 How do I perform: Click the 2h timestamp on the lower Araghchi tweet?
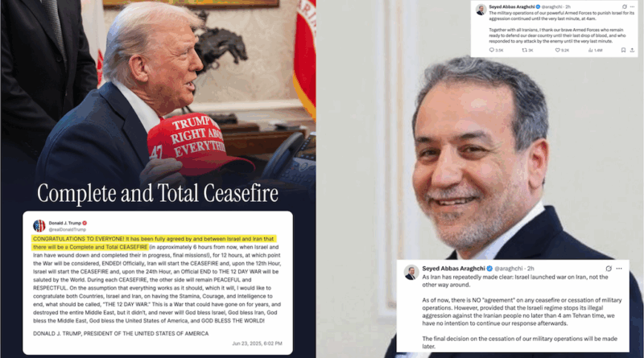tap(530, 269)
